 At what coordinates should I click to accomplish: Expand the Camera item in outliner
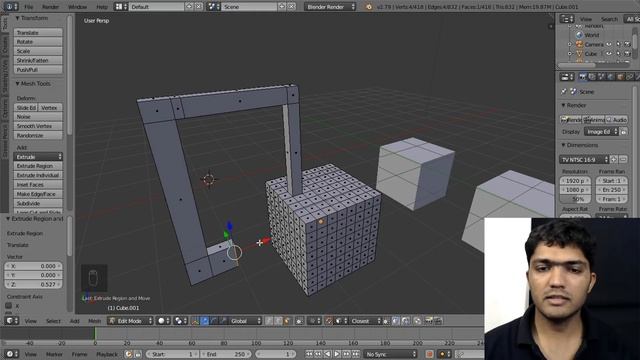tap(570, 44)
